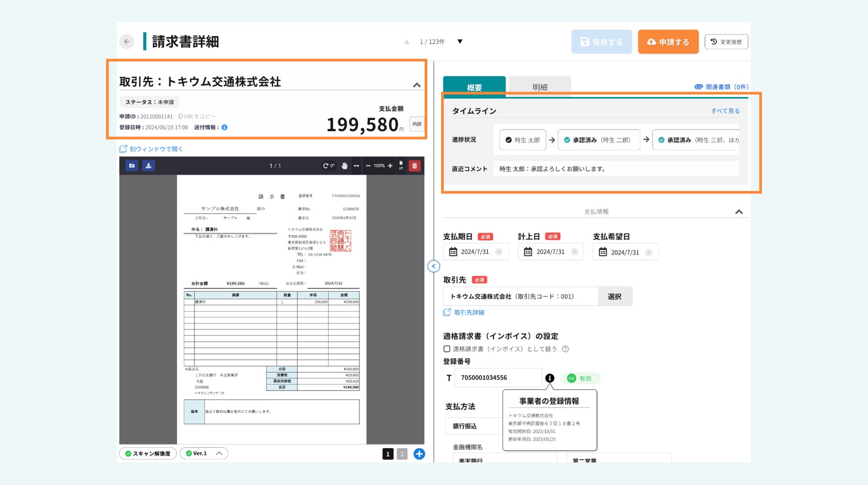The image size is (868, 485).
Task: Click the download icon in the viewer toolbar
Action: 148,166
